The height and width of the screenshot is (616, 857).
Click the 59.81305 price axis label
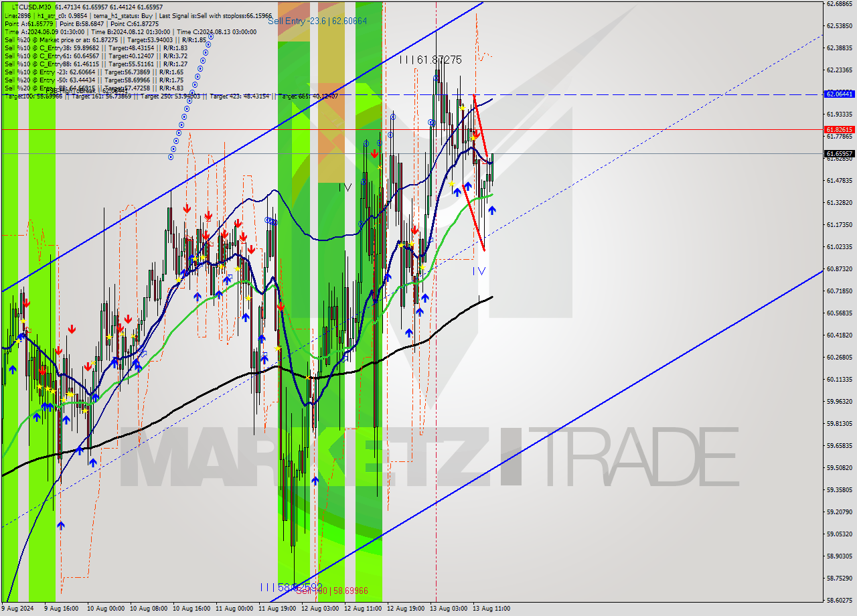840,423
